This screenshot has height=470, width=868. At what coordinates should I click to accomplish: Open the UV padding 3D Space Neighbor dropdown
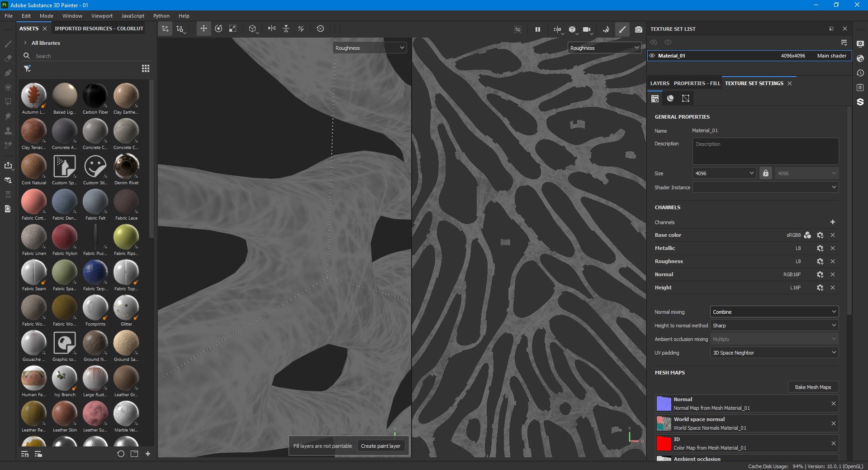(774, 353)
